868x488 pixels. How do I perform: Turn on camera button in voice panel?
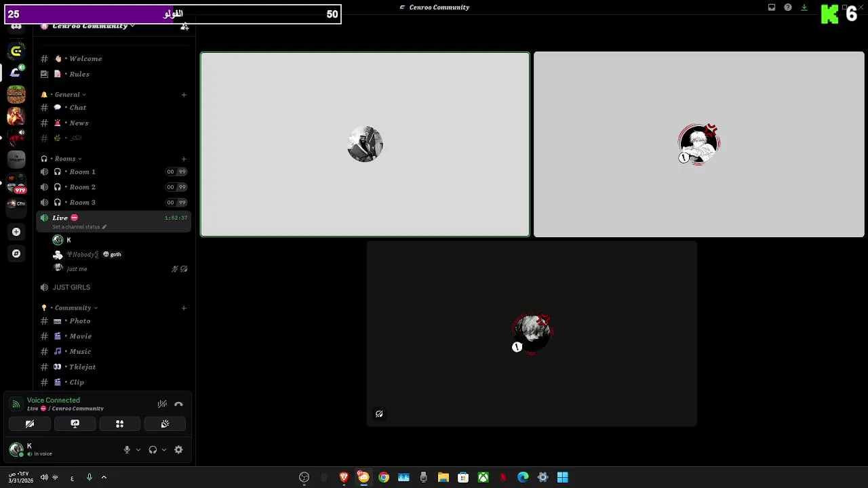pyautogui.click(x=30, y=424)
